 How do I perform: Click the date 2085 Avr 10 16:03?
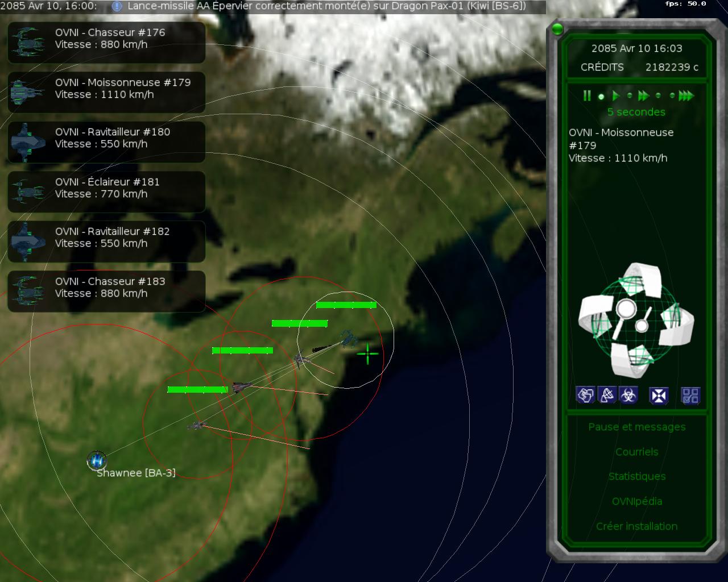637,48
